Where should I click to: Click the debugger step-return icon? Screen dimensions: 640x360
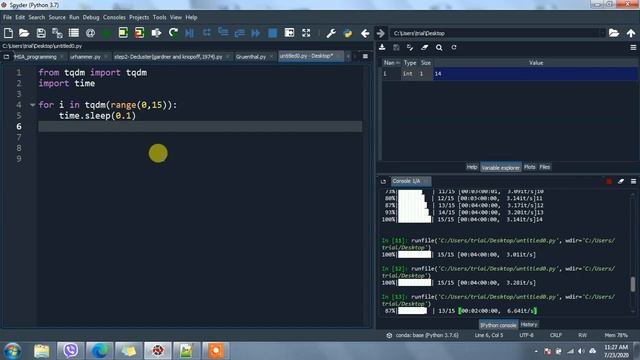click(240, 33)
